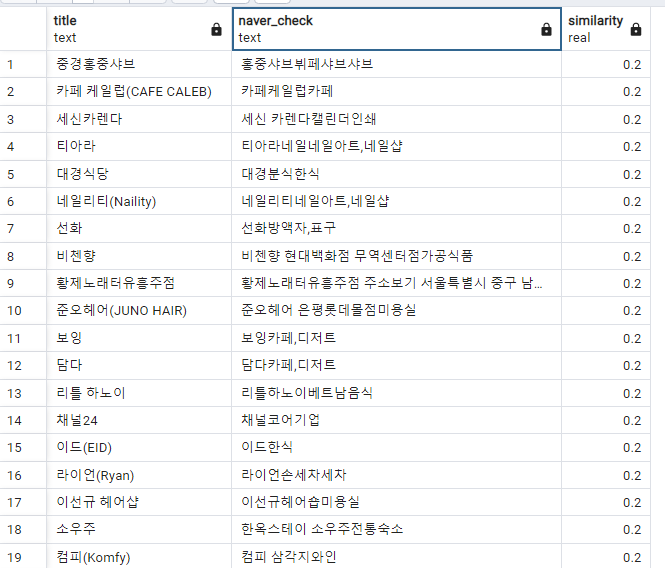The width and height of the screenshot is (665, 568).
Task: Click naver_check cell 채널코어기업
Action: point(397,420)
